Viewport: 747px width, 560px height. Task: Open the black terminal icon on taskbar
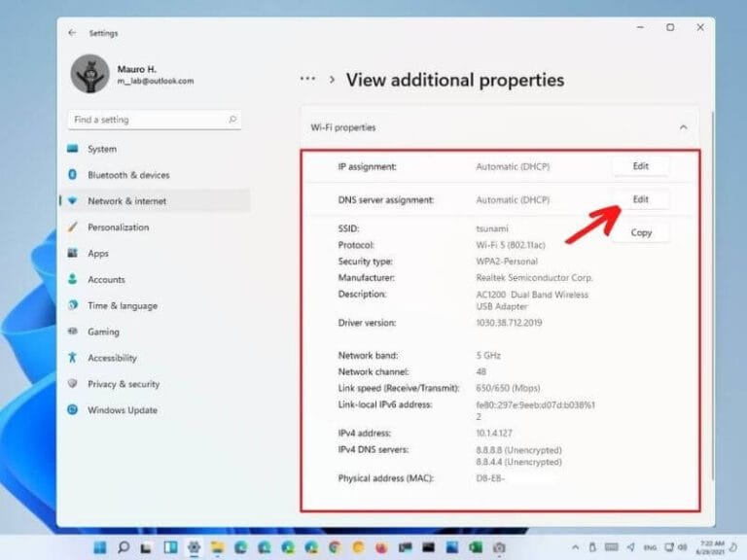pos(429,547)
